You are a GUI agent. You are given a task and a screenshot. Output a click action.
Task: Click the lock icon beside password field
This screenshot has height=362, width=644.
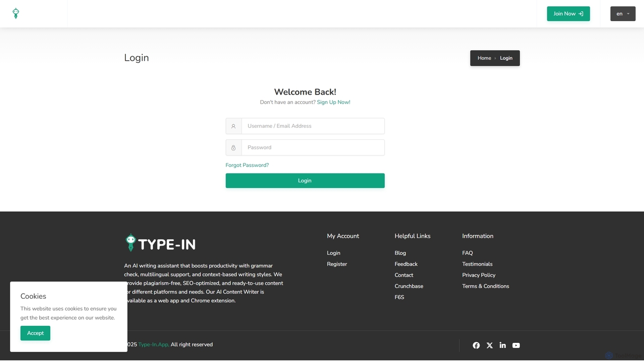click(x=233, y=147)
